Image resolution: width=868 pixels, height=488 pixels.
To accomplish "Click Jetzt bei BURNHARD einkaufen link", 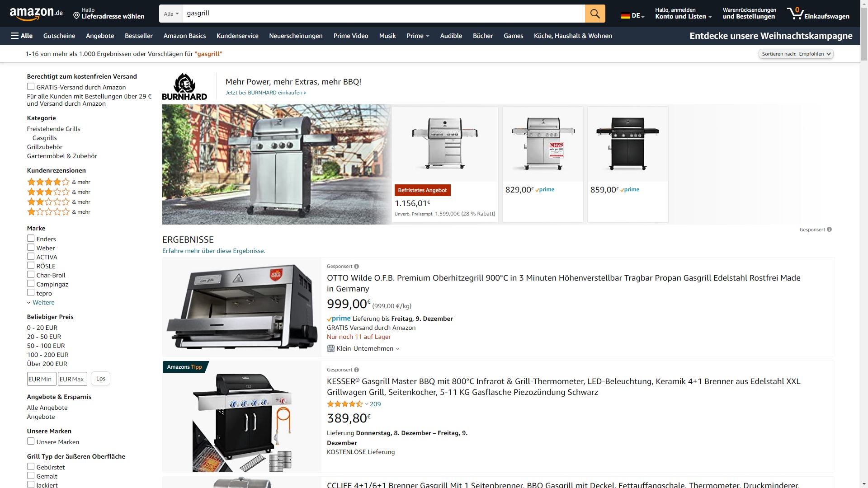I will tap(266, 93).
